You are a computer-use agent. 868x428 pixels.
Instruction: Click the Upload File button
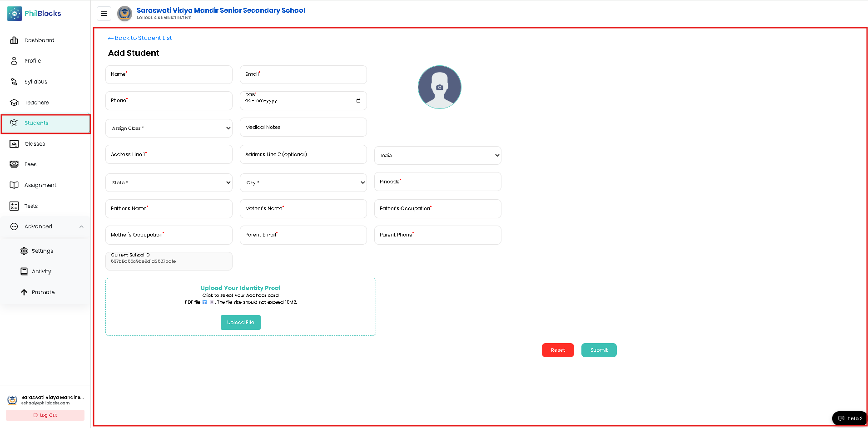coord(241,322)
